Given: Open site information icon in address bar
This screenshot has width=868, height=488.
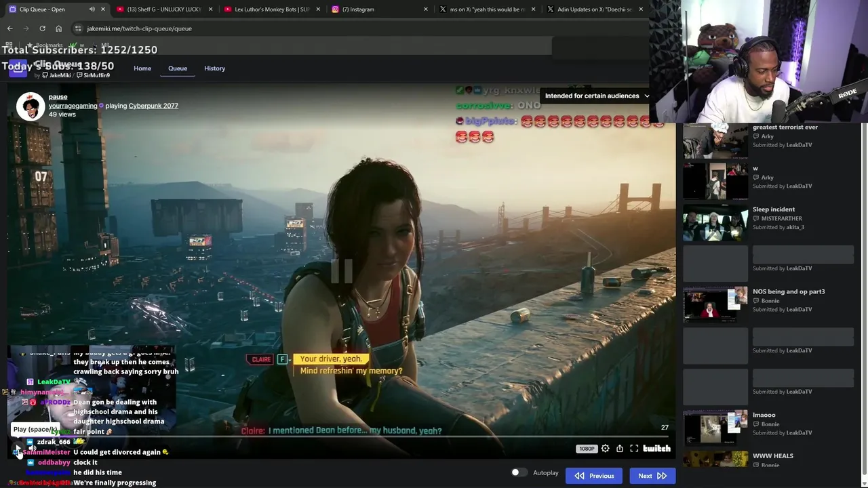Looking at the screenshot, I should 78,28.
